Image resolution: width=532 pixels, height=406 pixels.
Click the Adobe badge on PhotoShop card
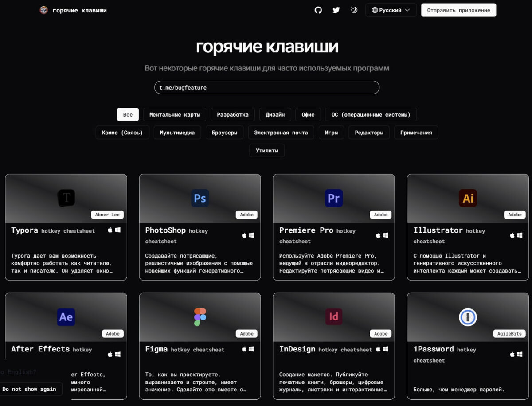(247, 215)
